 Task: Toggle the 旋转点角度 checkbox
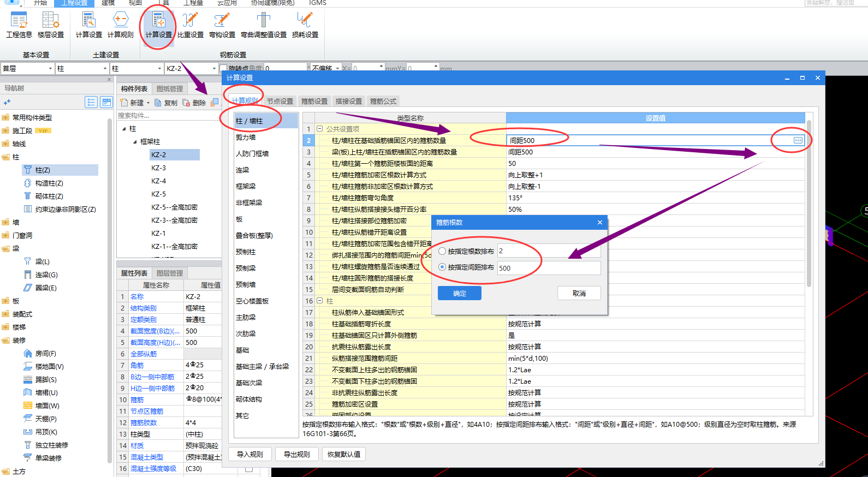click(x=223, y=68)
